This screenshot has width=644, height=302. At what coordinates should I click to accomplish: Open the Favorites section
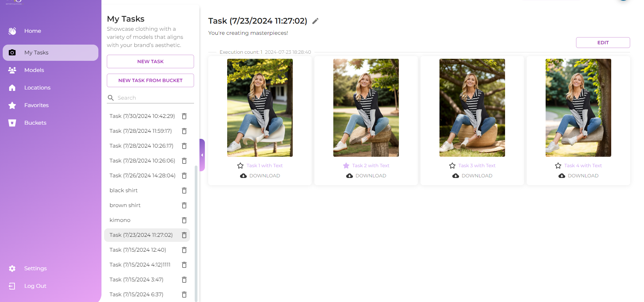point(36,105)
